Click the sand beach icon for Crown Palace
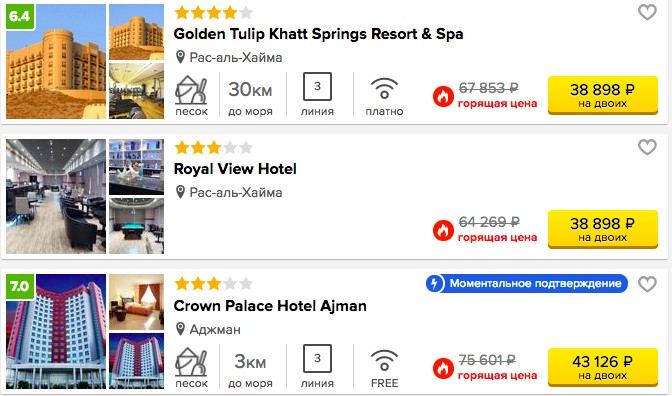The image size is (672, 396). [191, 362]
